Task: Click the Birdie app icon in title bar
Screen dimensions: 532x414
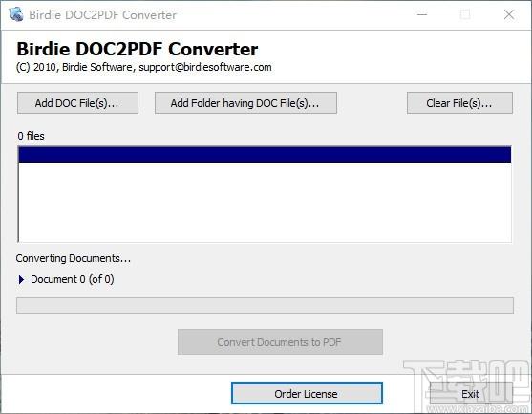Action: pyautogui.click(x=15, y=14)
